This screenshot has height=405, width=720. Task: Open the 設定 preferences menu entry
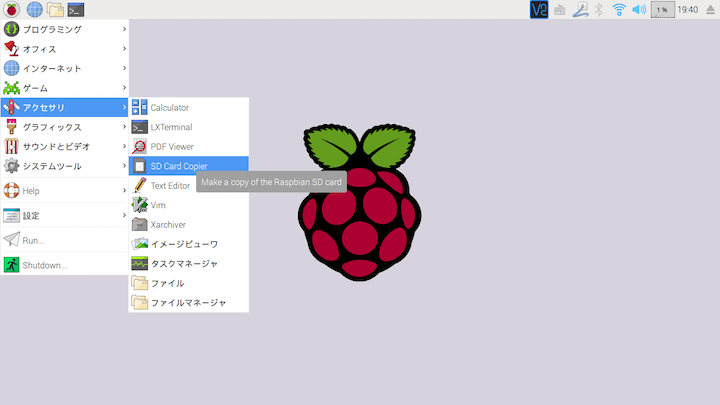coord(65,215)
